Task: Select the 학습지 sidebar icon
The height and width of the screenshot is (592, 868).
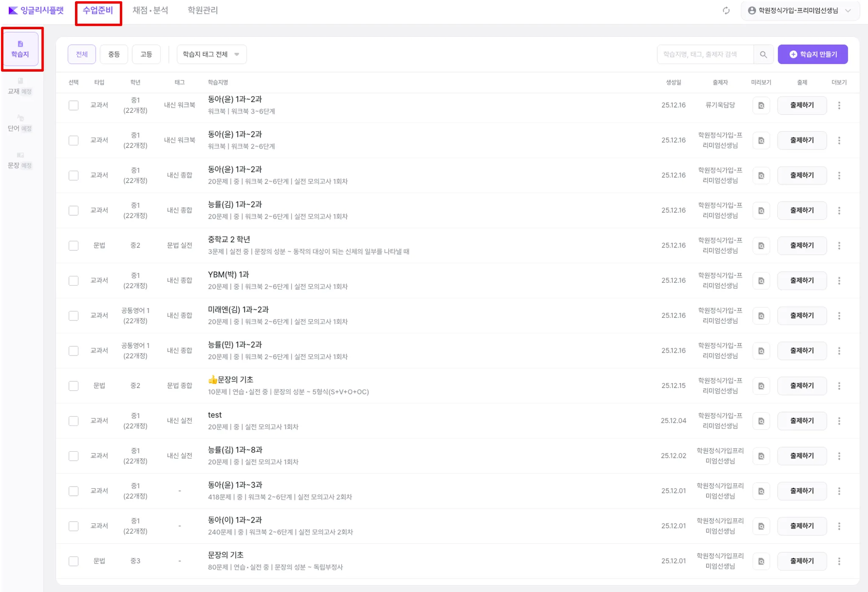Action: 20,49
